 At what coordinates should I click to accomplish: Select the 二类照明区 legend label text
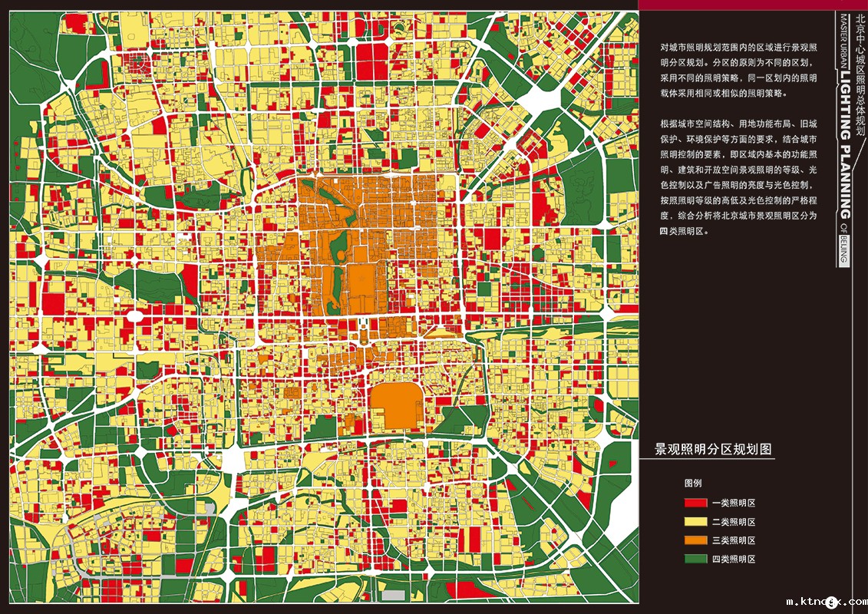pyautogui.click(x=734, y=522)
